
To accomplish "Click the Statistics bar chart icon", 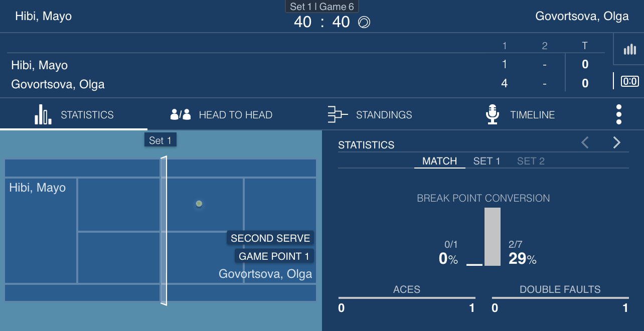I will tap(43, 114).
